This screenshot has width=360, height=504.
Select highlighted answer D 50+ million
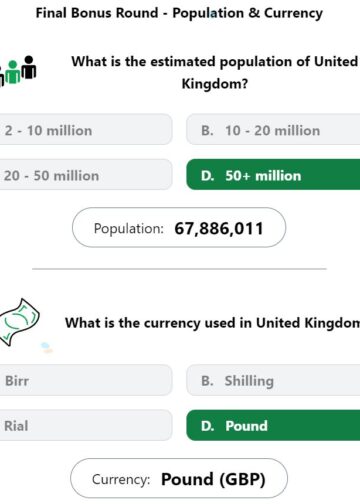[x=273, y=175]
